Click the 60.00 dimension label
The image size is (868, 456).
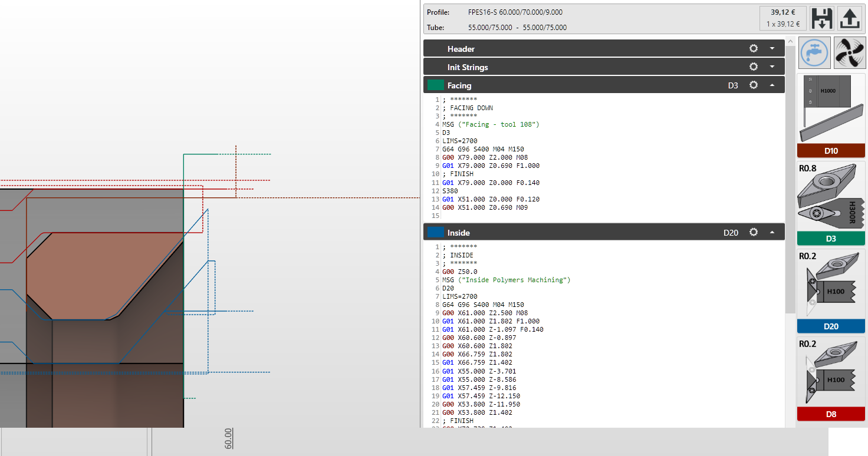coord(228,438)
